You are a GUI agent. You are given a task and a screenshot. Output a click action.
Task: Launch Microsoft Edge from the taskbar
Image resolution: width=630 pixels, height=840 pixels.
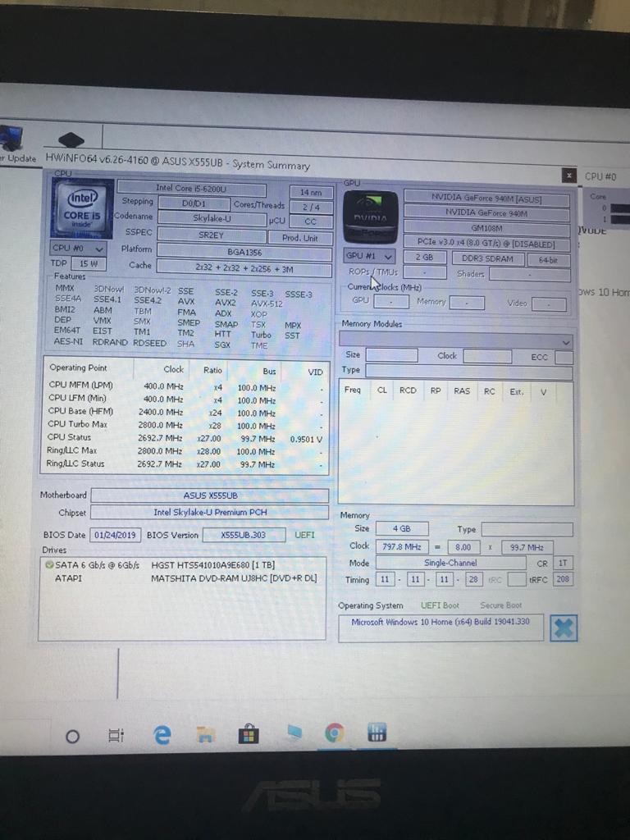(x=162, y=734)
